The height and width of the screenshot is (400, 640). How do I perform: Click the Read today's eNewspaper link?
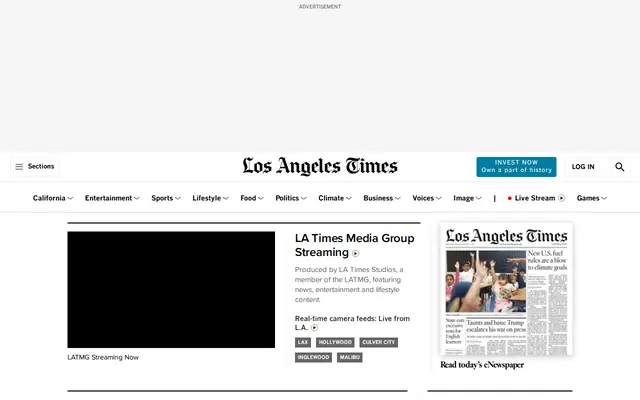482,365
